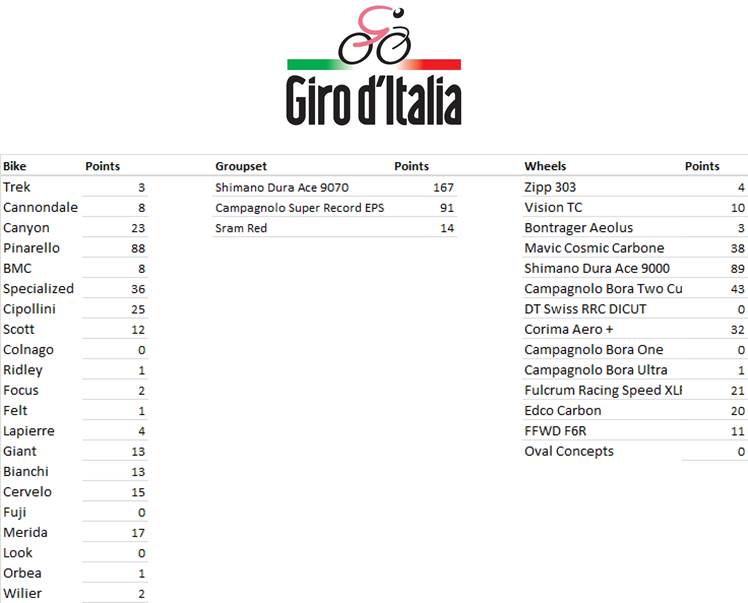Click the Cannondale bike cell
Viewport: 748px width, 603px height.
tap(40, 208)
